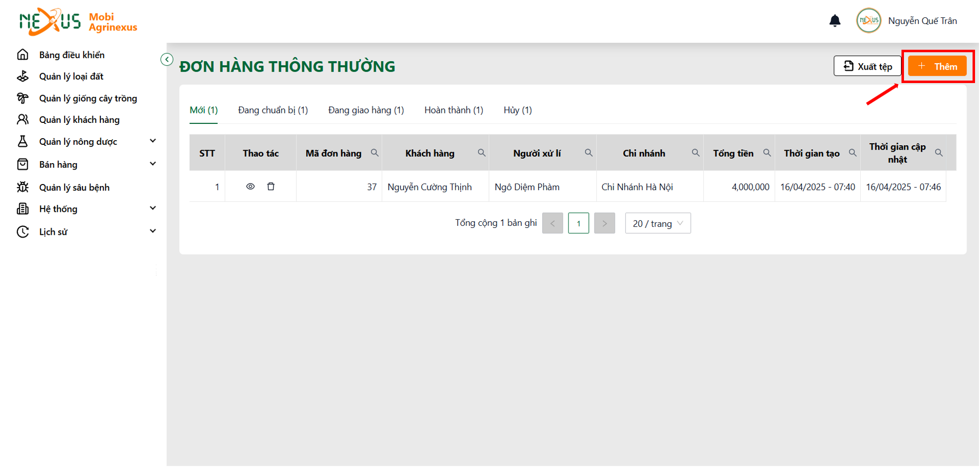The width and height of the screenshot is (980, 467).
Task: Search by Mã đơn hàng column
Action: point(375,153)
